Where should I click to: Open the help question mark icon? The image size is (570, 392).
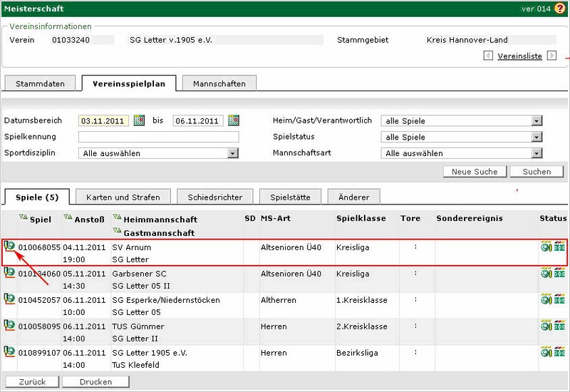[x=559, y=9]
